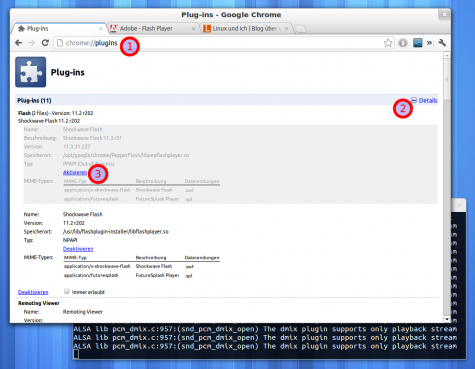
Task: Click the blue picture extension icon
Action: click(418, 43)
